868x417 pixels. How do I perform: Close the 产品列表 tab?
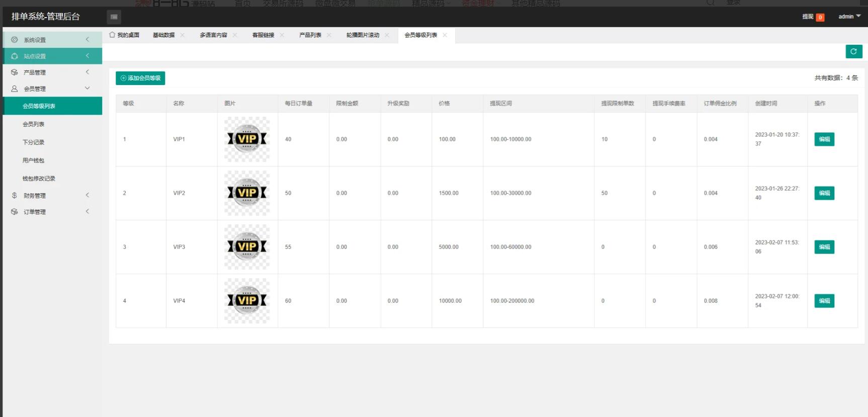[x=329, y=35]
